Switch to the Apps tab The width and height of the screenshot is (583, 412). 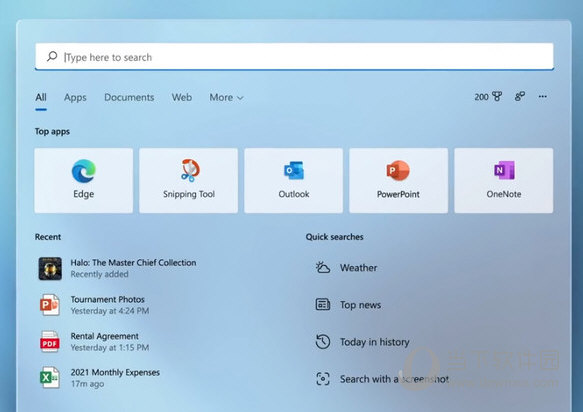pyautogui.click(x=75, y=97)
